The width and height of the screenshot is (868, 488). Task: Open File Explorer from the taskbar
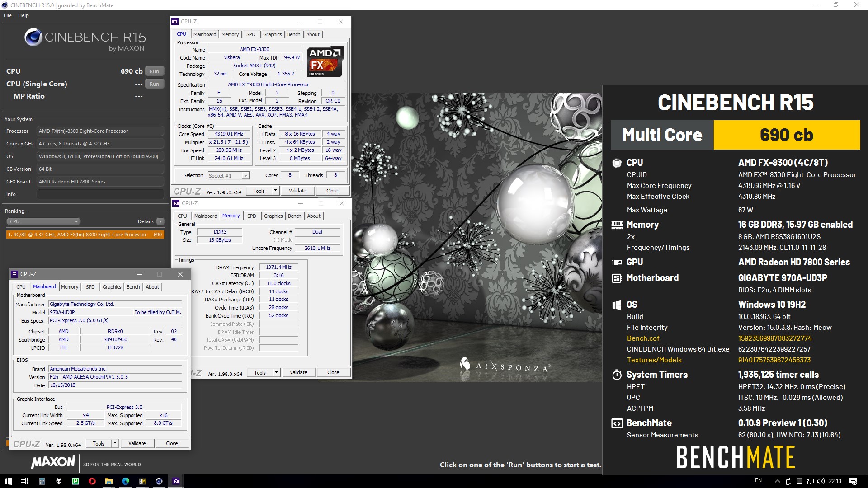click(109, 481)
